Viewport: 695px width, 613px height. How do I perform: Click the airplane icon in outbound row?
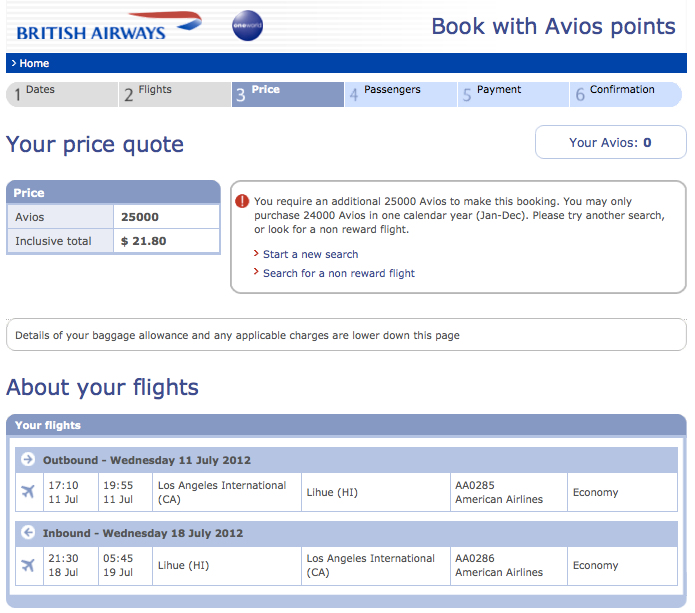28,492
